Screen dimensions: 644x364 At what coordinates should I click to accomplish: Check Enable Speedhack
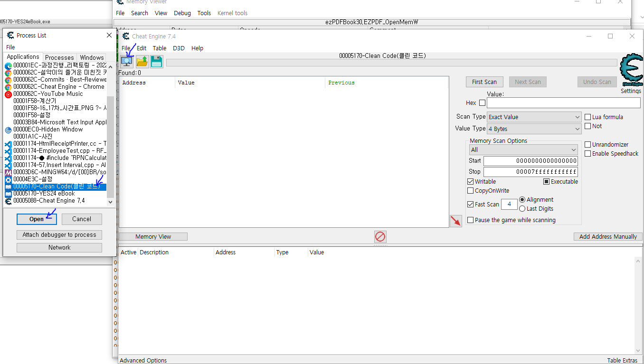588,154
